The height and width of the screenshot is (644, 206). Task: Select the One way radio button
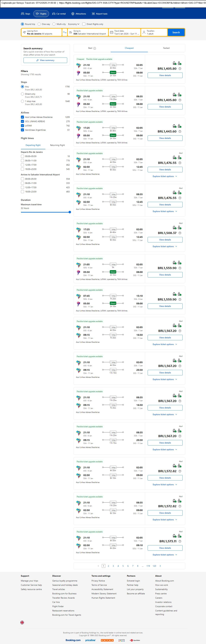pyautogui.click(x=39, y=24)
